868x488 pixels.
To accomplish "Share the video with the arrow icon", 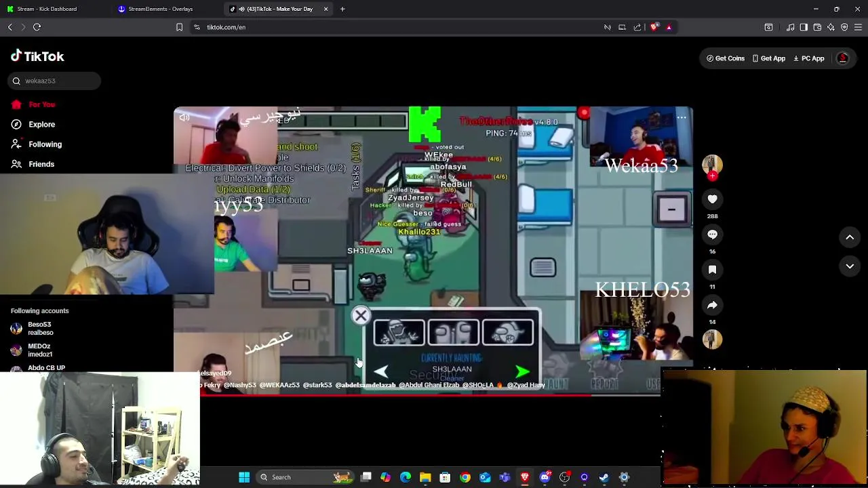I will (712, 305).
